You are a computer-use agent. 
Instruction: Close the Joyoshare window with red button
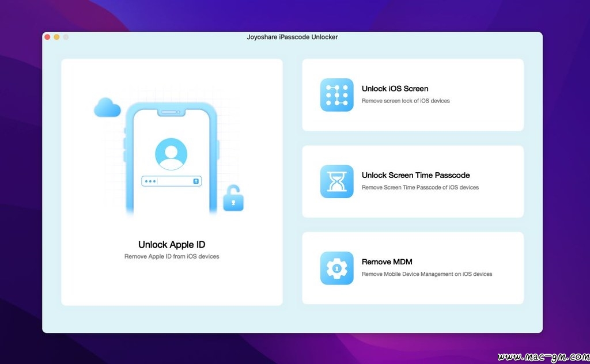click(x=47, y=37)
